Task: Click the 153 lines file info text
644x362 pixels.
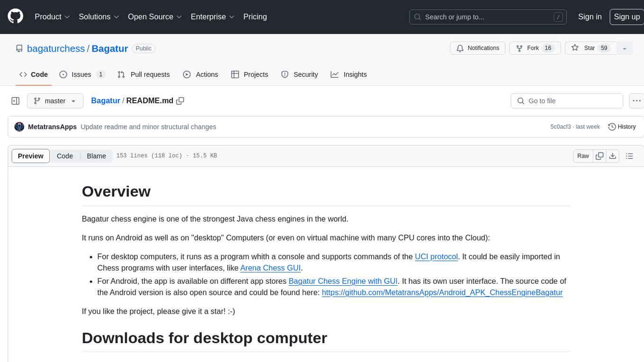Action: [166, 156]
